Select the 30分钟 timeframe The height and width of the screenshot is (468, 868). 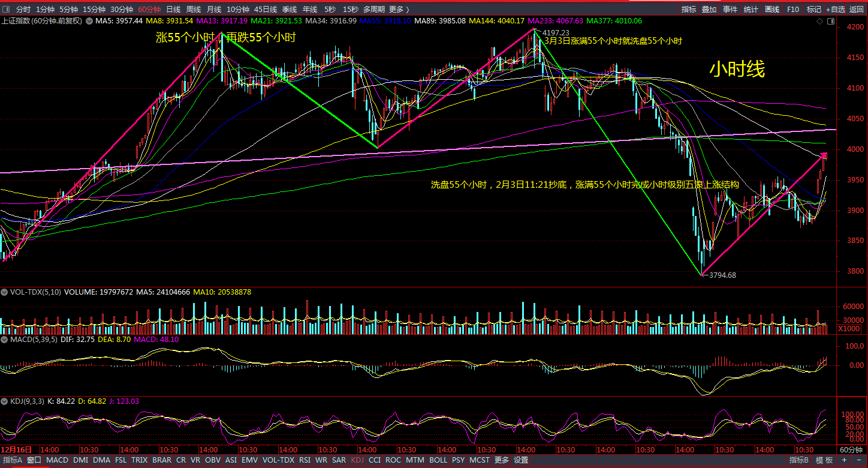(122, 10)
